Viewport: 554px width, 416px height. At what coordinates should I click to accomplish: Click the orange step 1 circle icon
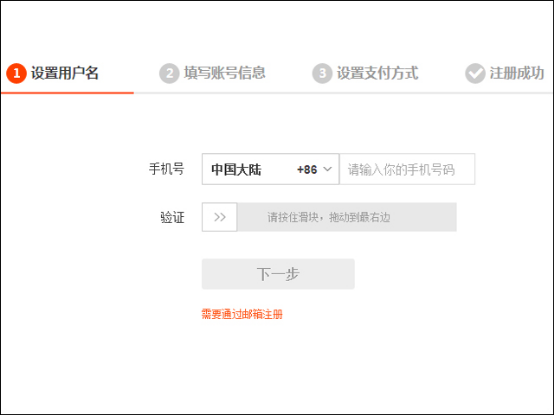tap(16, 73)
